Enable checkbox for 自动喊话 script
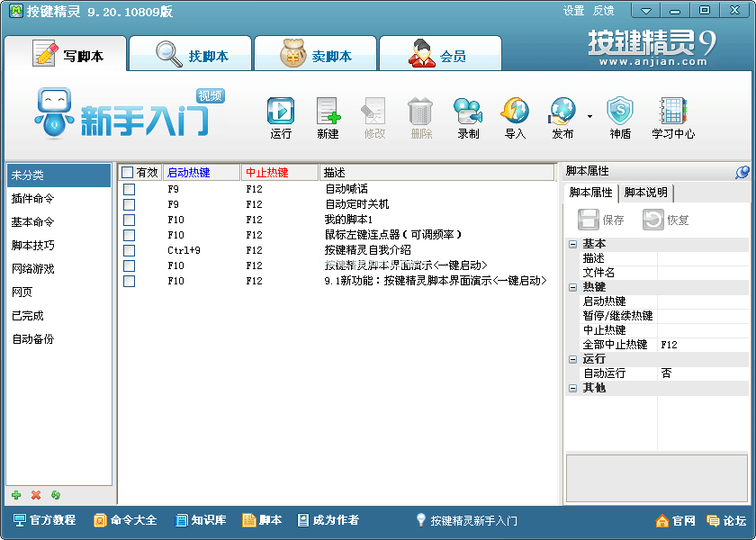 pyautogui.click(x=130, y=190)
